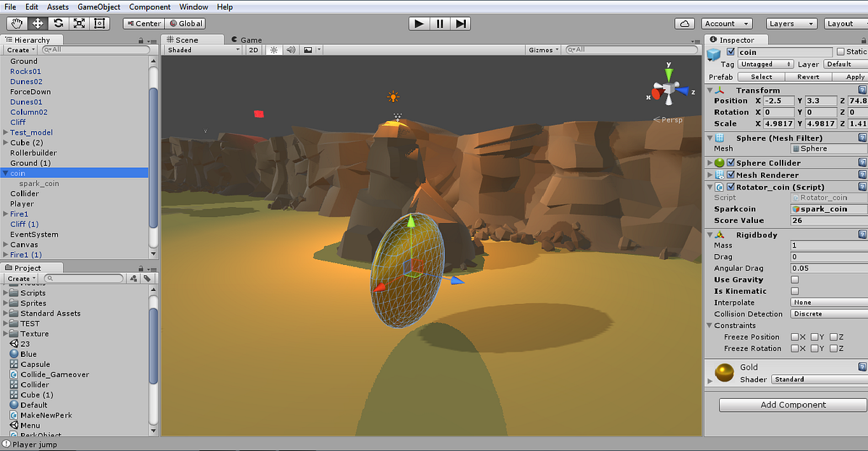Open the Tag dropdown showing Untagged
The width and height of the screenshot is (868, 451).
[x=765, y=64]
